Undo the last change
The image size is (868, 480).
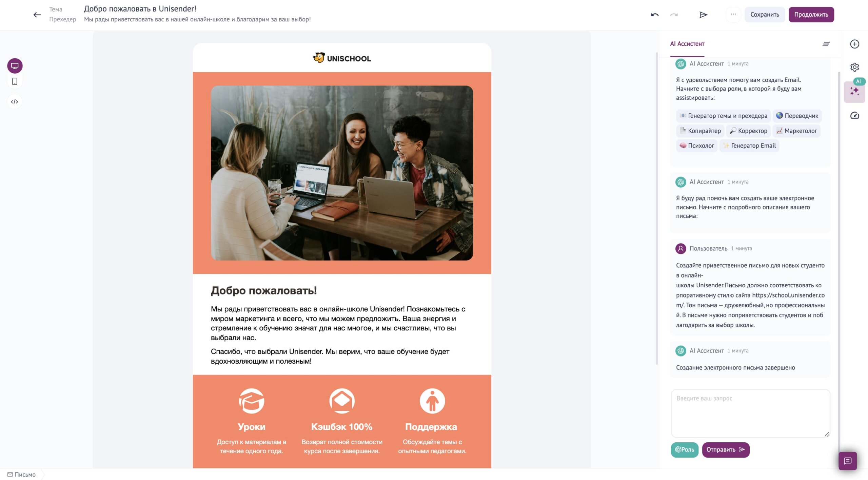pos(654,15)
